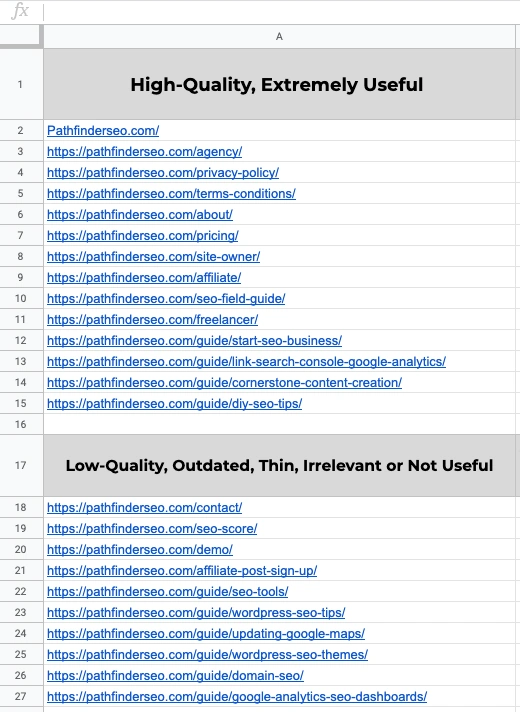Image resolution: width=520 pixels, height=712 pixels.
Task: Open the cornerstone-content-creation guide link
Action: click(224, 382)
